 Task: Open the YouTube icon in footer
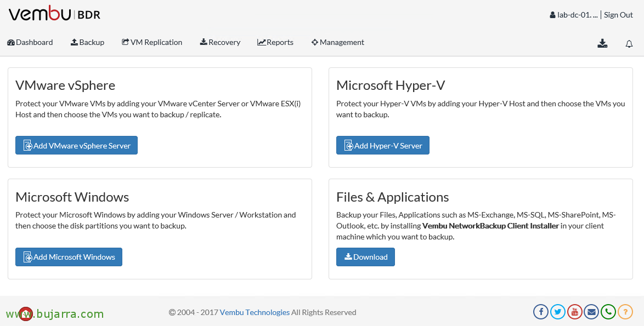pyautogui.click(x=574, y=312)
